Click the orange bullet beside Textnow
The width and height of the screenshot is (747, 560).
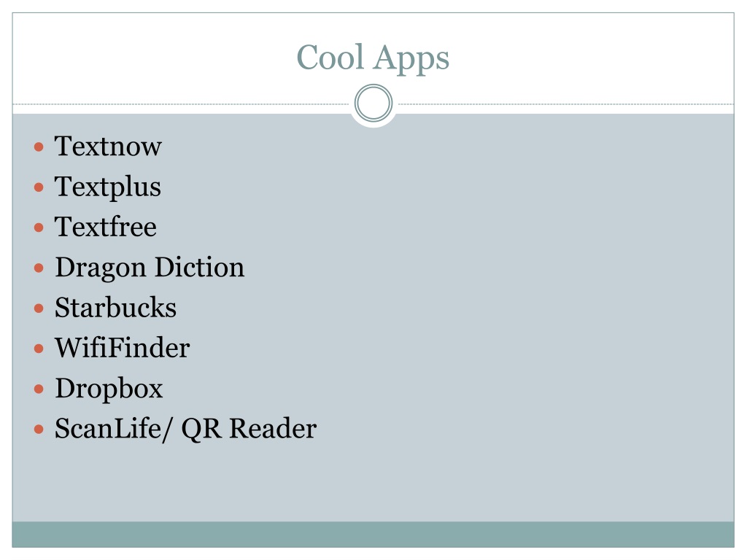pyautogui.click(x=39, y=147)
